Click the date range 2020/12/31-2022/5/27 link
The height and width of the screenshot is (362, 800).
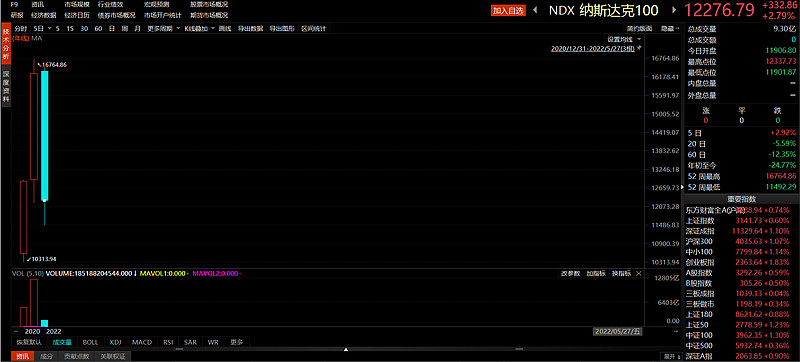[x=593, y=48]
